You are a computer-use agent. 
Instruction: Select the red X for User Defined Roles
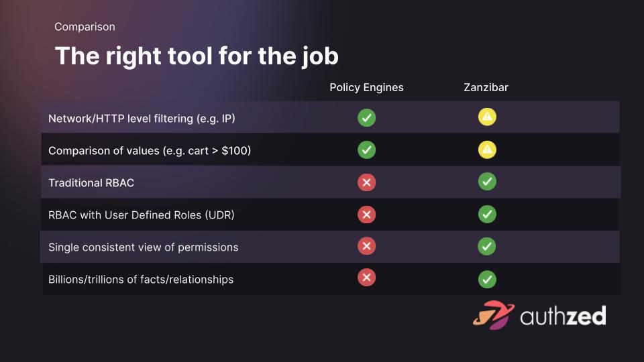click(366, 215)
